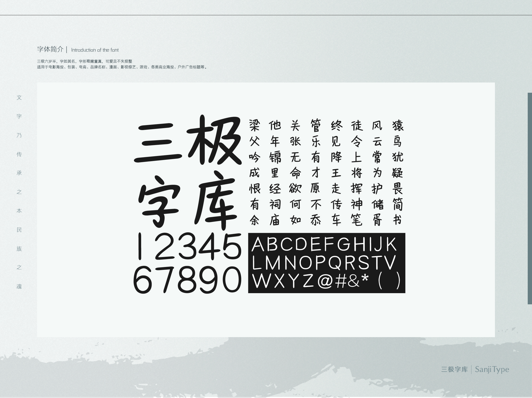Click the black A–Z alphabet sample block
Screen dimensions: 532x398
click(x=326, y=263)
